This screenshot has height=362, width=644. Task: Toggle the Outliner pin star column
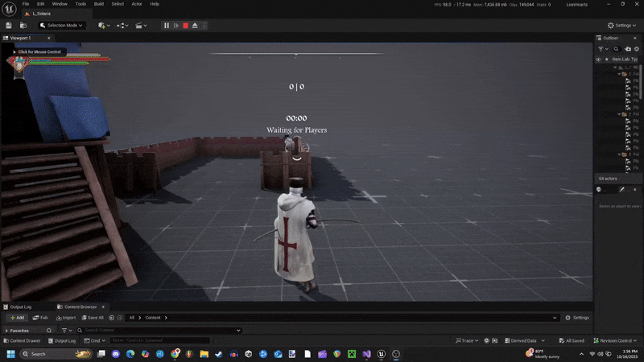click(606, 59)
